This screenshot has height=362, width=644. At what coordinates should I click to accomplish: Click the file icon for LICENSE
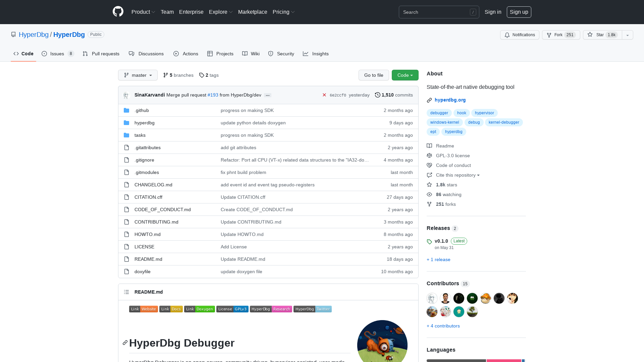[x=126, y=247]
